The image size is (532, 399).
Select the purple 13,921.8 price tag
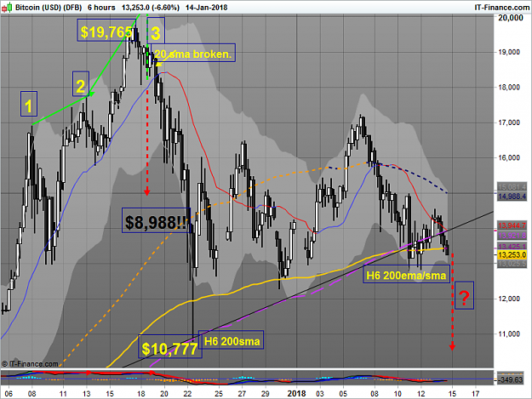tap(512, 236)
